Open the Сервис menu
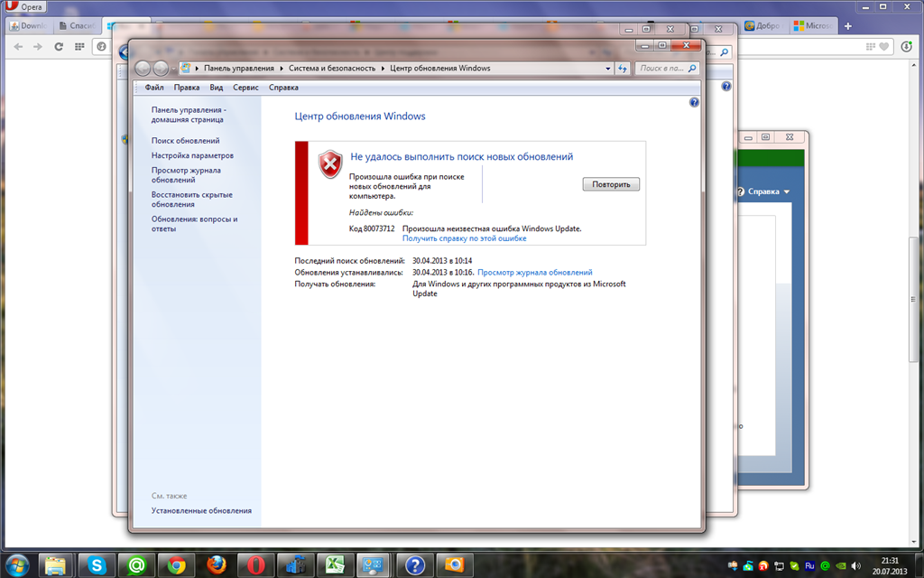 click(x=245, y=88)
